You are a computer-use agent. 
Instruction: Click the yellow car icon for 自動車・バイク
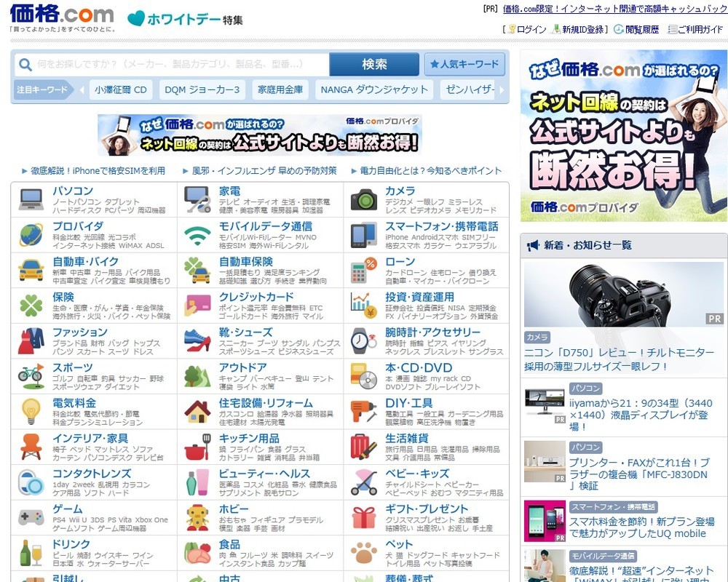pos(31,270)
